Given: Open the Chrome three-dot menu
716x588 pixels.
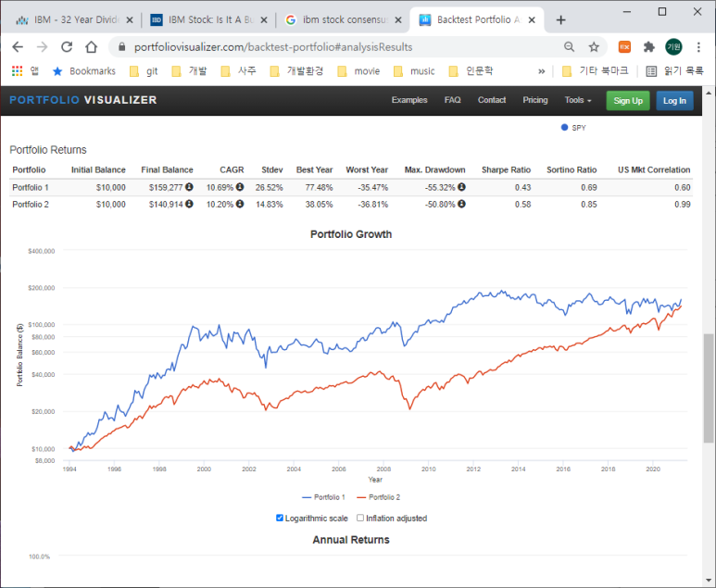Looking at the screenshot, I should click(x=698, y=47).
